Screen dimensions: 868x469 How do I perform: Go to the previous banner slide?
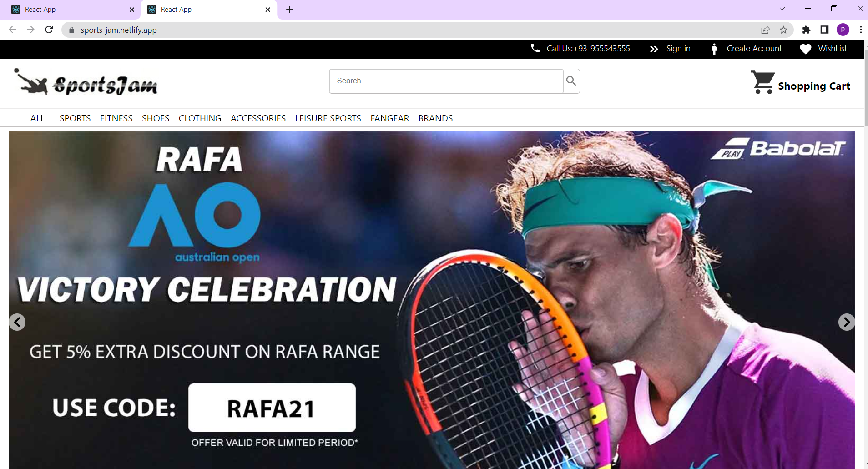pos(17,322)
